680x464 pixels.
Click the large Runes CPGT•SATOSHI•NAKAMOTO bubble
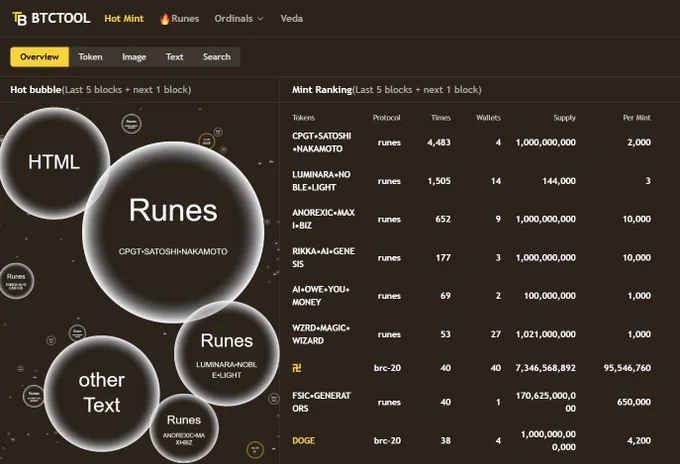tap(173, 232)
